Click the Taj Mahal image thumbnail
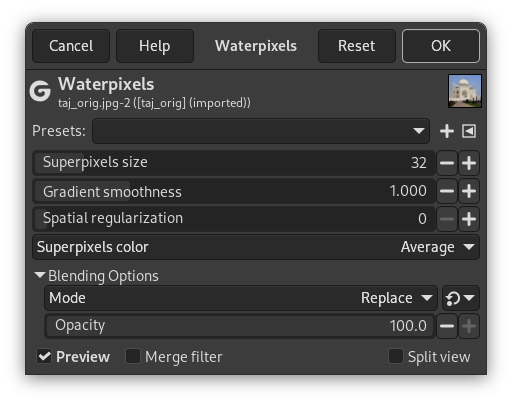The image size is (512, 403). [x=465, y=91]
